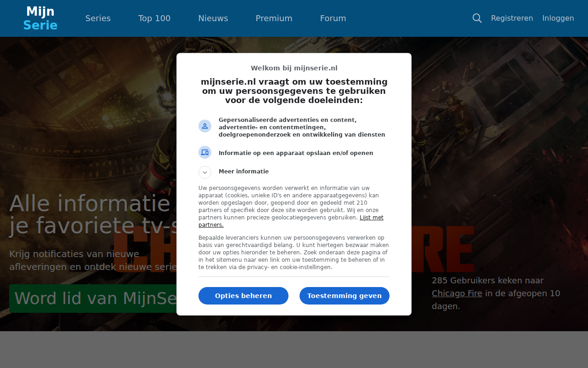Open the search magnifier icon

point(477,18)
